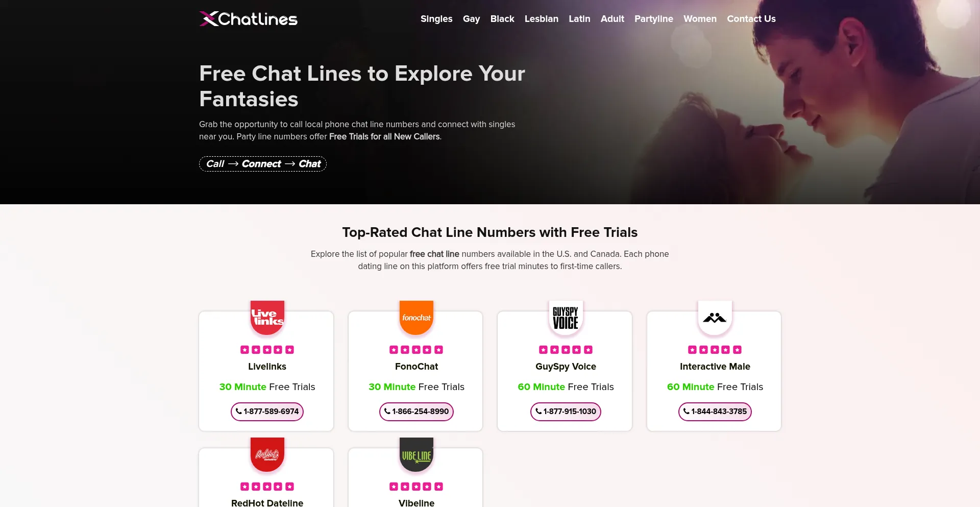Go to the Partyline section
The height and width of the screenshot is (507, 980).
[x=653, y=19]
